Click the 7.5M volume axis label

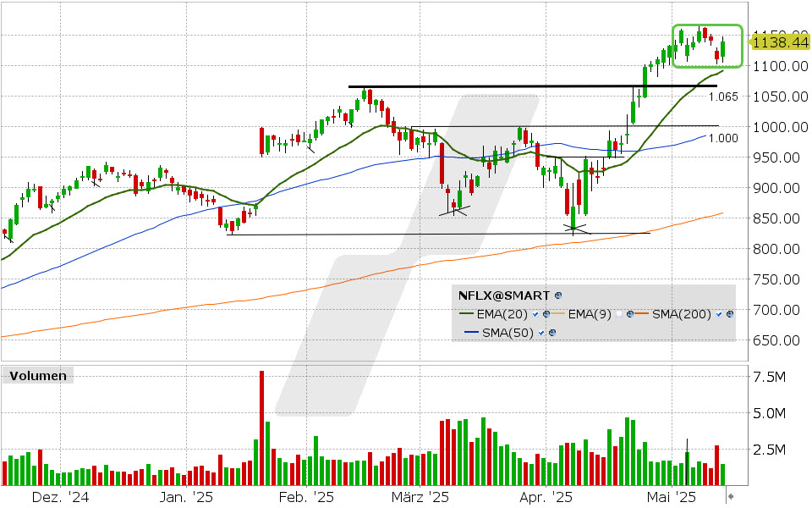[x=770, y=377]
